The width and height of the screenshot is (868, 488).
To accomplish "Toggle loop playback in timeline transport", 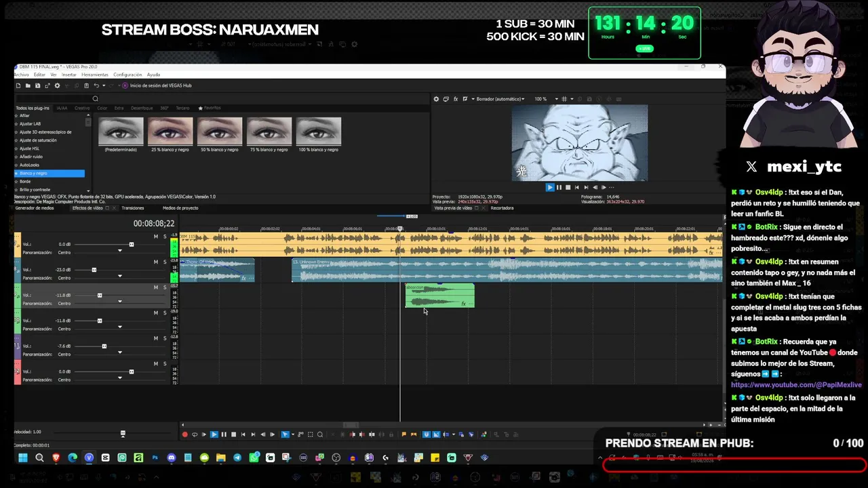I will coord(195,434).
